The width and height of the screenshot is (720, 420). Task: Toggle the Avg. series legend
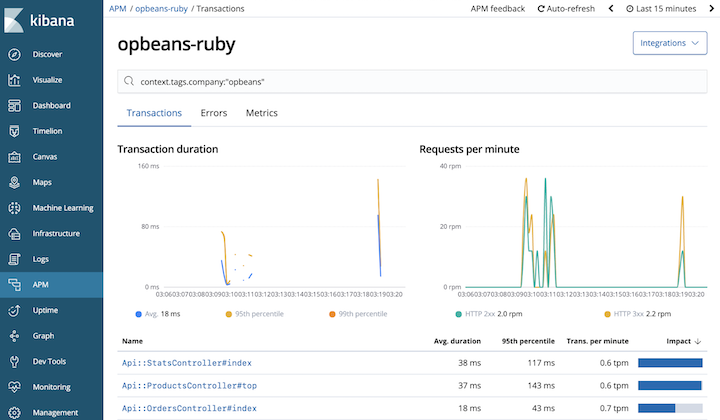(158, 314)
